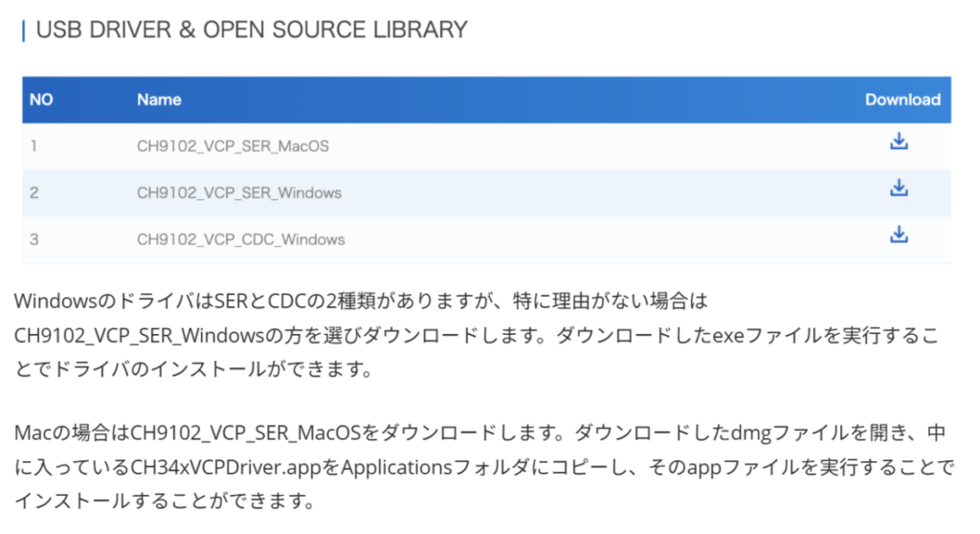Screen dimensions: 980x534
Task: Click row number 3 in the table
Action: click(x=33, y=238)
